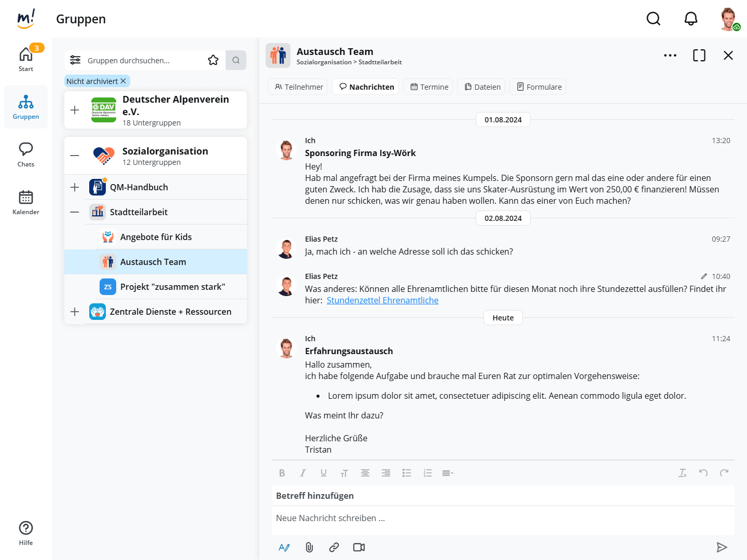Image resolution: width=747 pixels, height=560 pixels.
Task: Remove the Nicht archiviert filter
Action: tap(123, 81)
